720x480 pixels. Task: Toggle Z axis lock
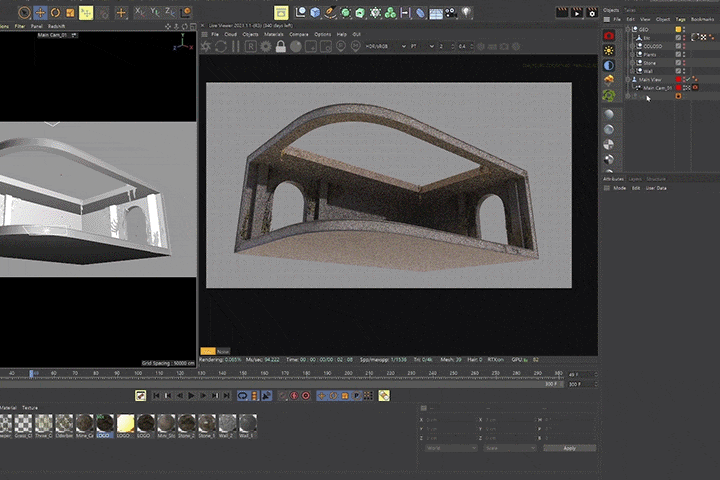171,13
